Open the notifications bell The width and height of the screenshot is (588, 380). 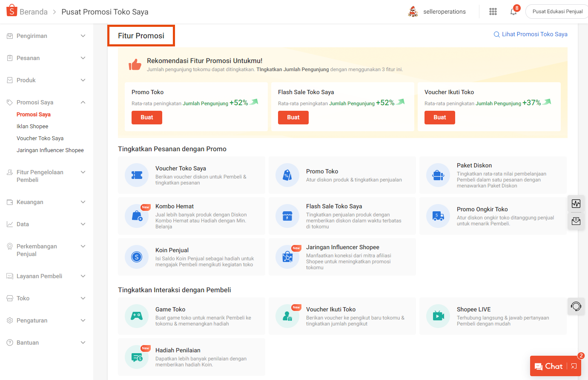[513, 12]
